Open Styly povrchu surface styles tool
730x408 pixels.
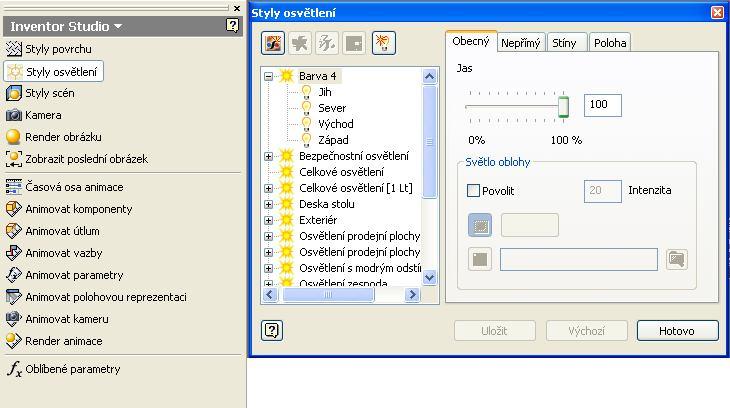pos(48,49)
